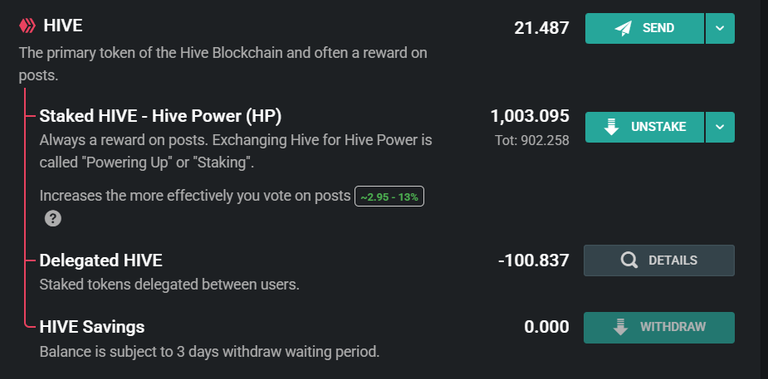Expand the dropdown arrow next to SEND
The width and height of the screenshot is (768, 379).
pyautogui.click(x=720, y=28)
